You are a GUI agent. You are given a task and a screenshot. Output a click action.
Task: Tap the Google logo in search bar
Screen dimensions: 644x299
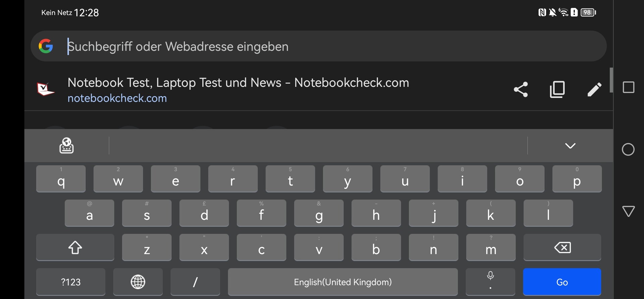click(x=46, y=46)
